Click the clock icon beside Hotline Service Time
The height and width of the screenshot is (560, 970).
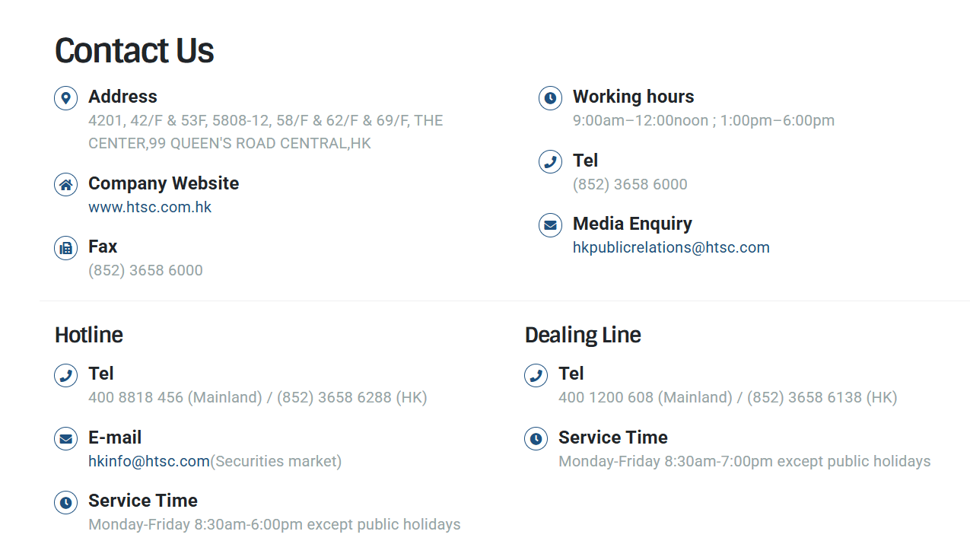66,502
